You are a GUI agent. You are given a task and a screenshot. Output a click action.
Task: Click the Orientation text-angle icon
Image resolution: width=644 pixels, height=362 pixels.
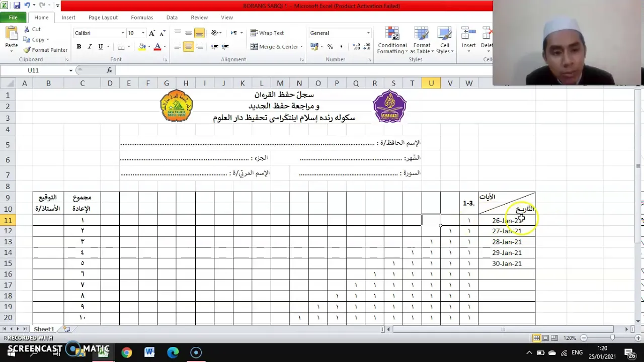(214, 33)
